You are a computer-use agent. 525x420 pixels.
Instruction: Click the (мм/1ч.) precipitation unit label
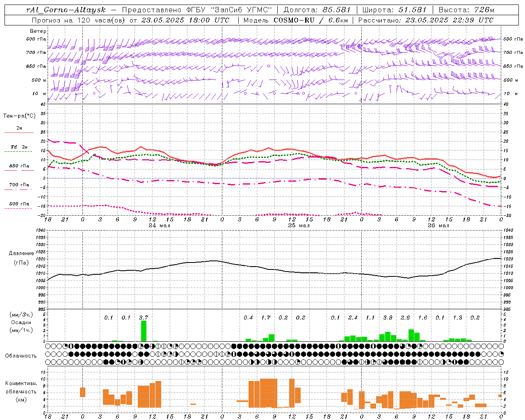coord(21,330)
